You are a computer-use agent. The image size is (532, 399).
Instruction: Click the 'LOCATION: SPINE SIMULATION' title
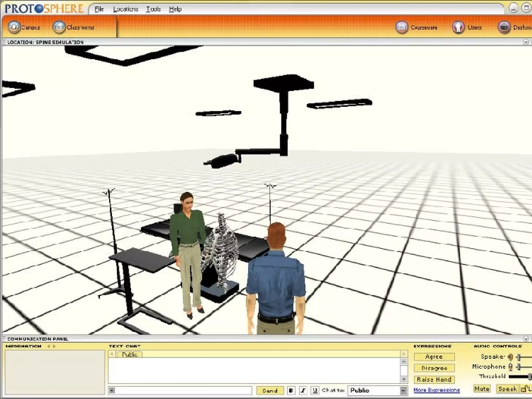45,42
